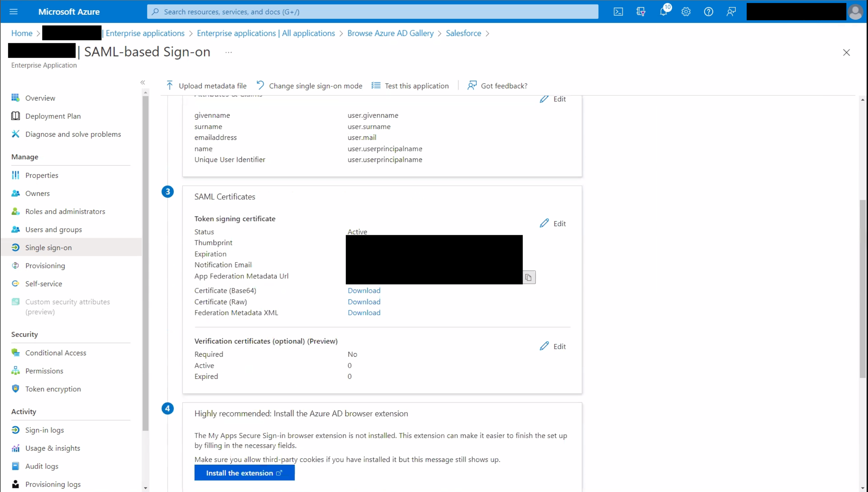Go to Browse Azure AD Gallery breadcrumb

point(390,33)
